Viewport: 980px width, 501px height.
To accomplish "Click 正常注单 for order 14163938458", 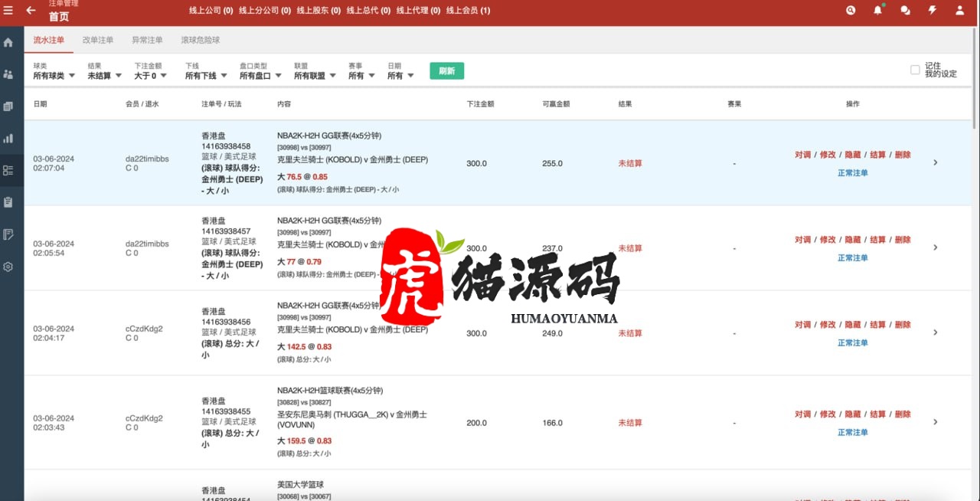I will [x=853, y=173].
